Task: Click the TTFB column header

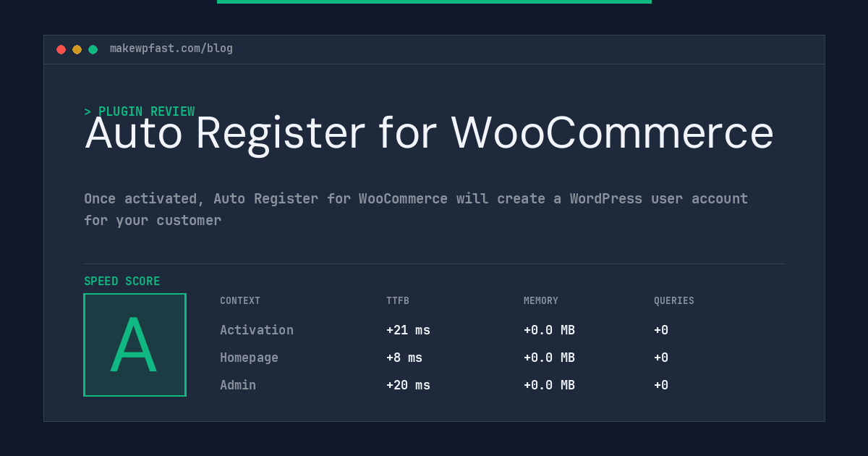Action: (x=398, y=301)
